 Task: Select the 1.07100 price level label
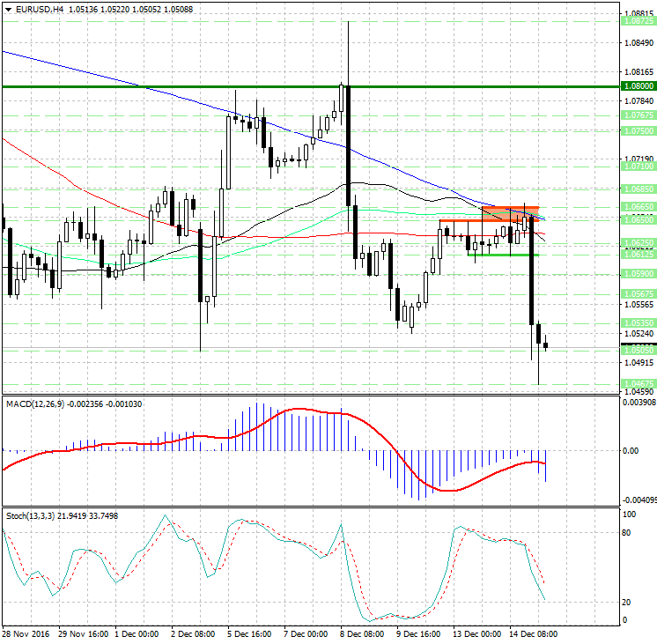tap(639, 167)
